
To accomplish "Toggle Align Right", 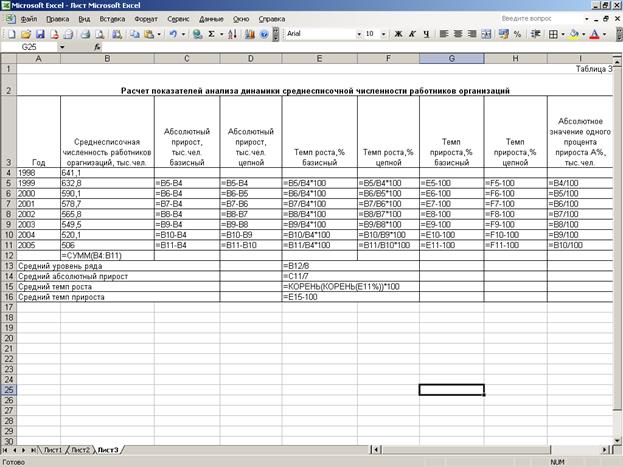I will point(472,34).
